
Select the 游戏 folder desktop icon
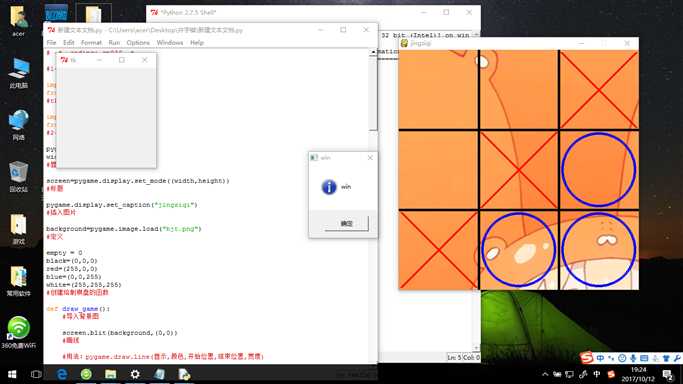click(18, 229)
